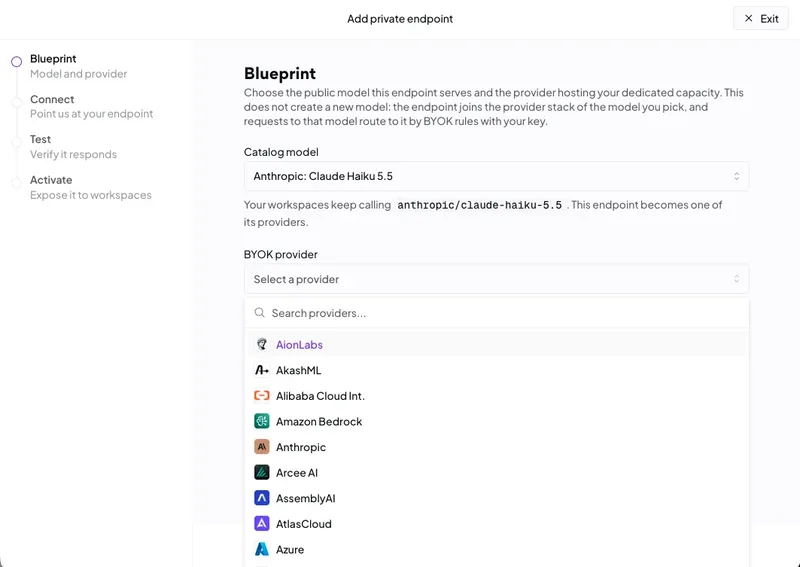
Task: Click 'Point us at your endpoint' subtitle
Action: click(x=91, y=114)
